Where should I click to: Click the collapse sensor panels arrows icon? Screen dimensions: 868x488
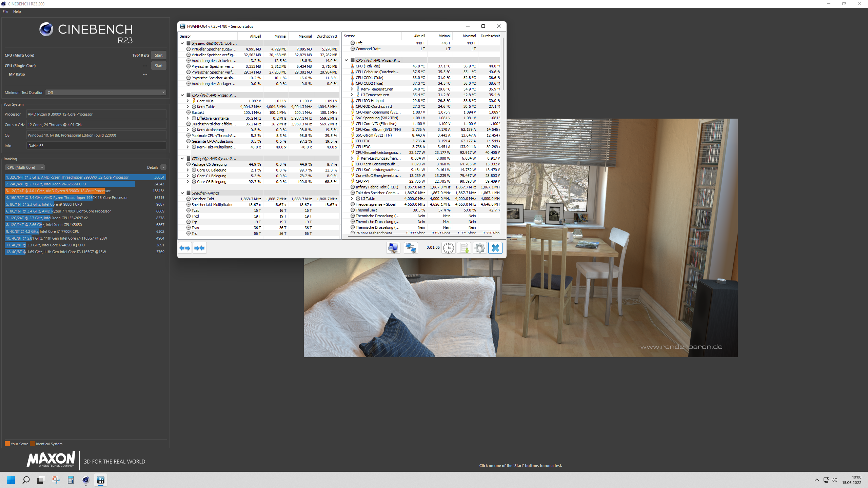pyautogui.click(x=200, y=248)
